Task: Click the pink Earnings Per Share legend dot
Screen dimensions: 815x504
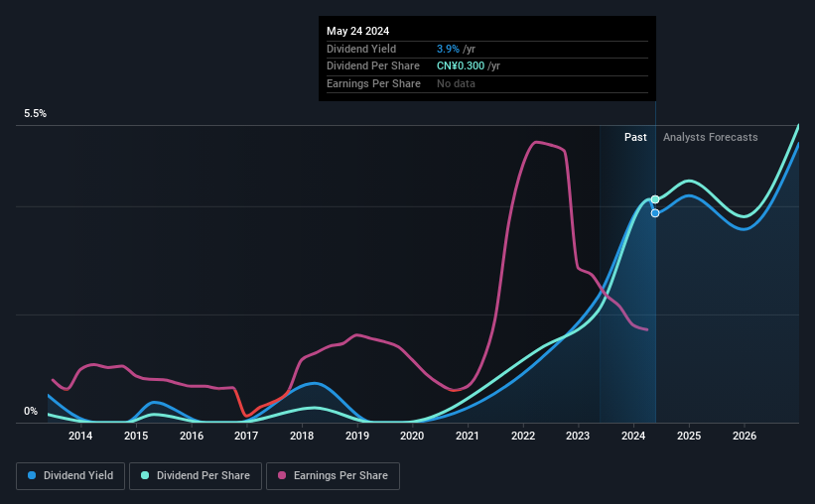Action: click(282, 475)
